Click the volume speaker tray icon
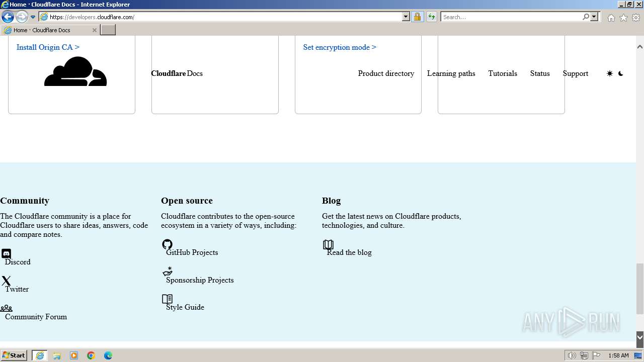The image size is (644, 362). [572, 355]
